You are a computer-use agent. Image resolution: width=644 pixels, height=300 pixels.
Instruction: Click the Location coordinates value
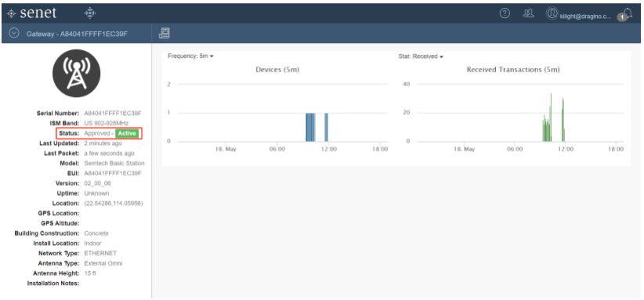pos(114,204)
